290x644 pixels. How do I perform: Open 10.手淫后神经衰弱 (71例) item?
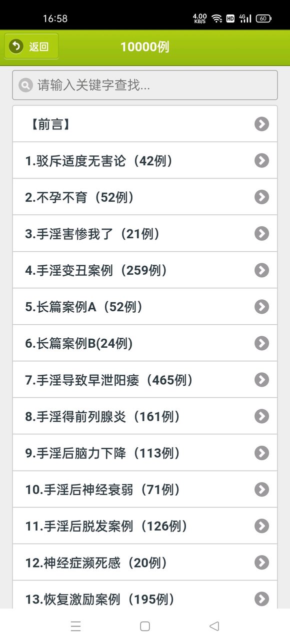(145, 490)
